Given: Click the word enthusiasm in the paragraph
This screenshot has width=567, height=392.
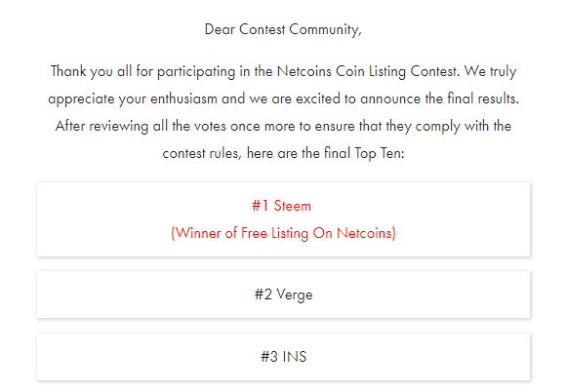Looking at the screenshot, I should tap(183, 98).
